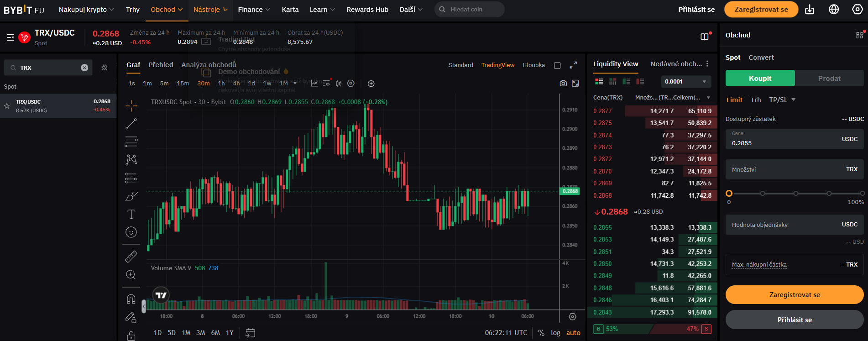Select the Fibonacci retracement tool
Screen dimensions: 868x341
[131, 142]
